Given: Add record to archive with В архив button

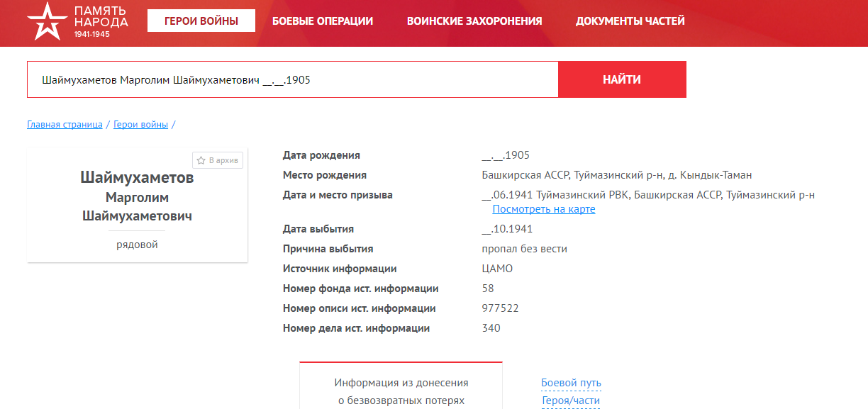Looking at the screenshot, I should tap(218, 160).
